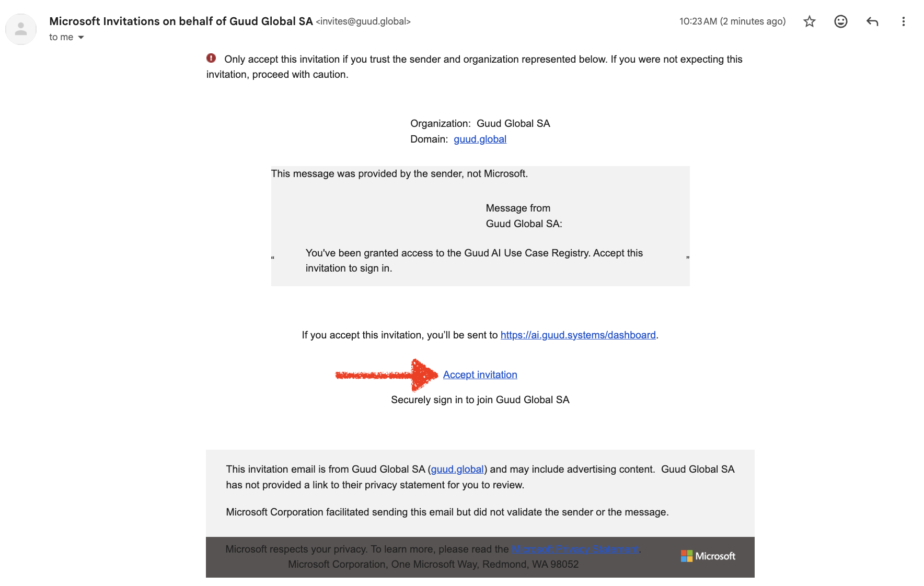The image size is (924, 586).
Task: Click 'Microsoft Corporation, One Microsoft Way' address text
Action: click(x=433, y=564)
